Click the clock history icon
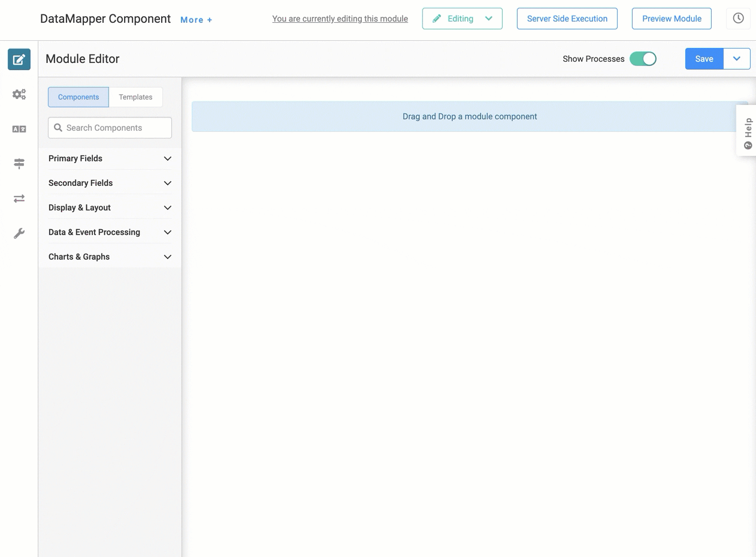The width and height of the screenshot is (756, 557). 738,19
